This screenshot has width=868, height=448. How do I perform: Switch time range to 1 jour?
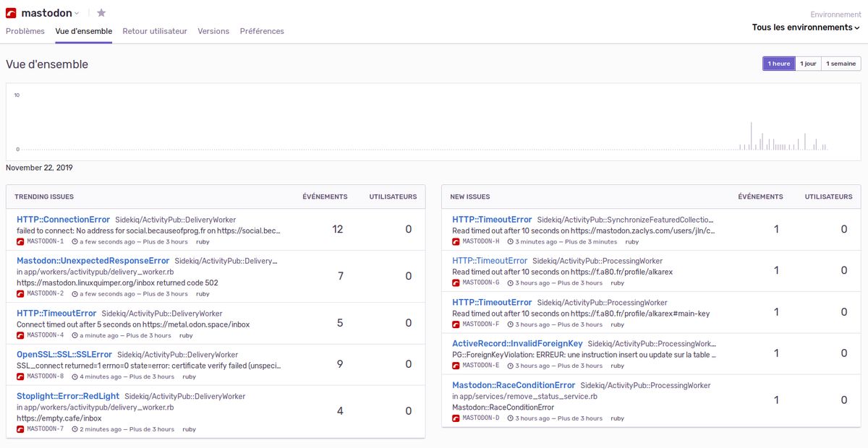807,64
